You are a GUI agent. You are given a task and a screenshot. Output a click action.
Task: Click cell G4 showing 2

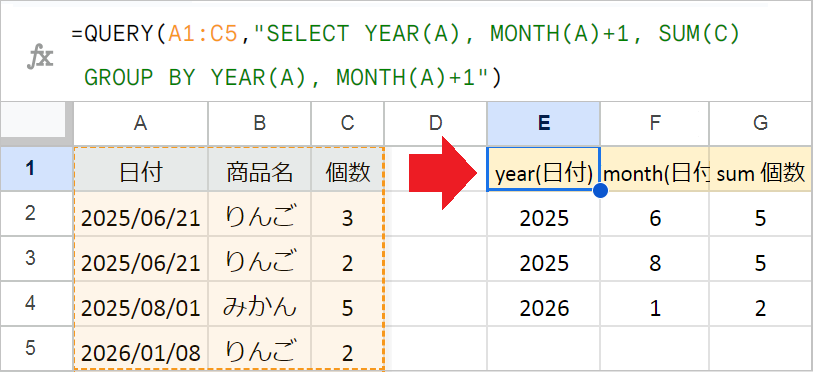760,304
